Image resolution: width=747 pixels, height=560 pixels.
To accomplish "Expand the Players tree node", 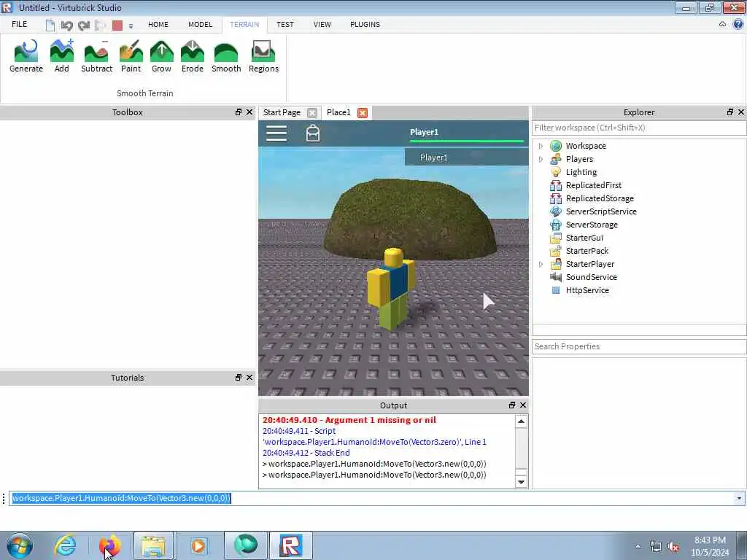I will [541, 159].
